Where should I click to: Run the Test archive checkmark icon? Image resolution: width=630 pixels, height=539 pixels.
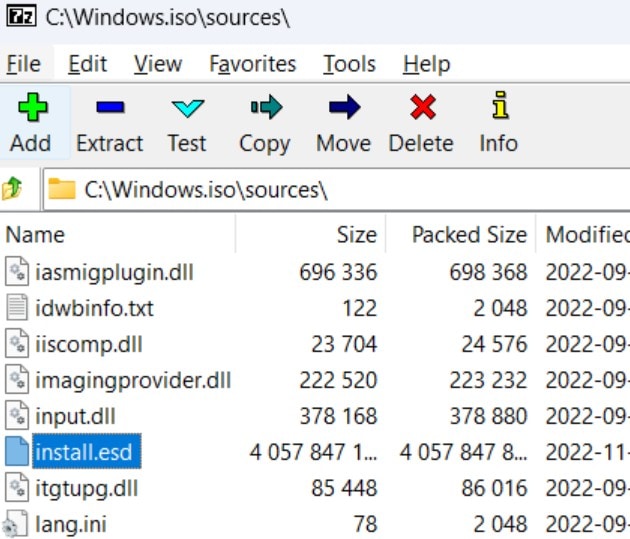(x=187, y=108)
